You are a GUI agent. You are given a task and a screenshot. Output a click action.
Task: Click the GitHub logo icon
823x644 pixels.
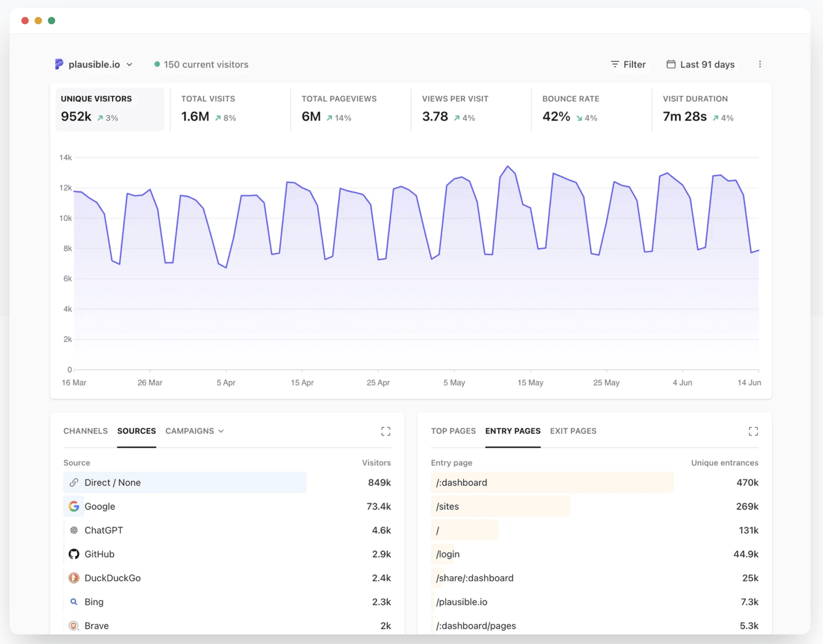[74, 554]
